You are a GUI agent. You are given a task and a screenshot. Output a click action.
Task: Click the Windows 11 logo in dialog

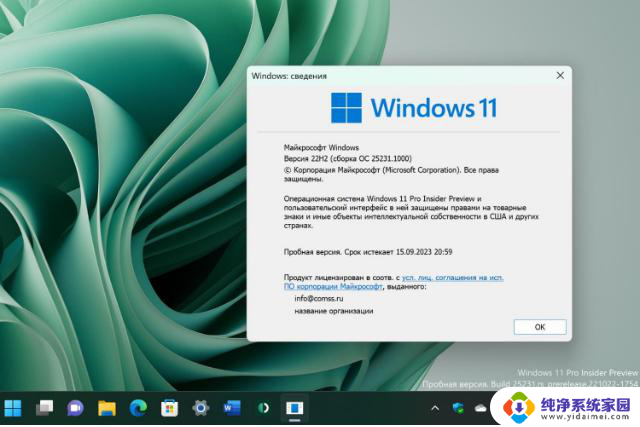click(414, 108)
